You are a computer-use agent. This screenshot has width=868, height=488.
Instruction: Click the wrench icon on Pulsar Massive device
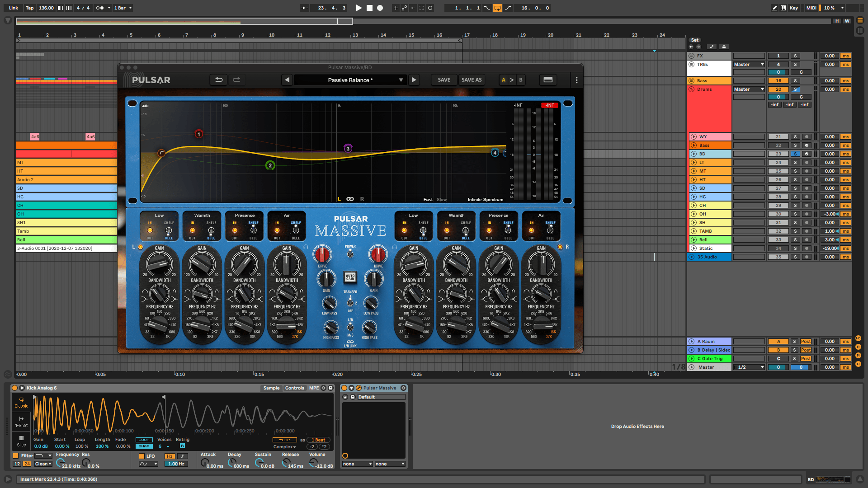(359, 388)
